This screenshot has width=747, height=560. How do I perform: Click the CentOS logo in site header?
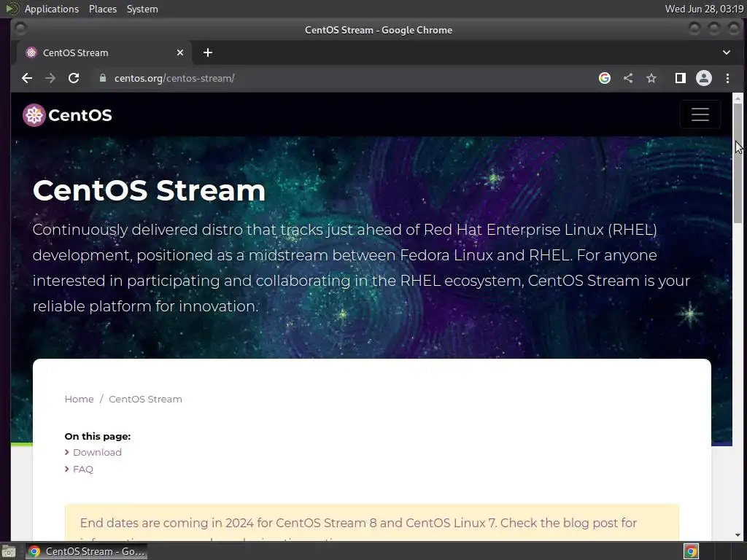point(67,115)
